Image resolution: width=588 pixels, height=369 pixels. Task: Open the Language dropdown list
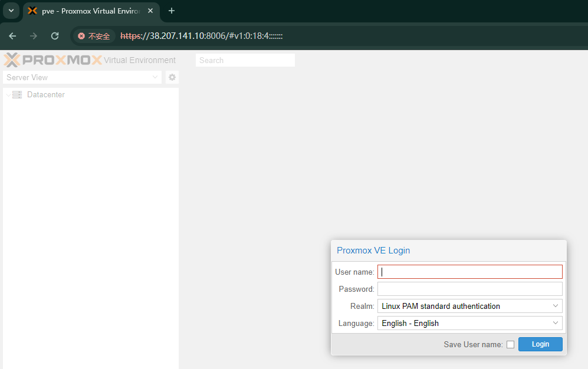[x=556, y=323]
